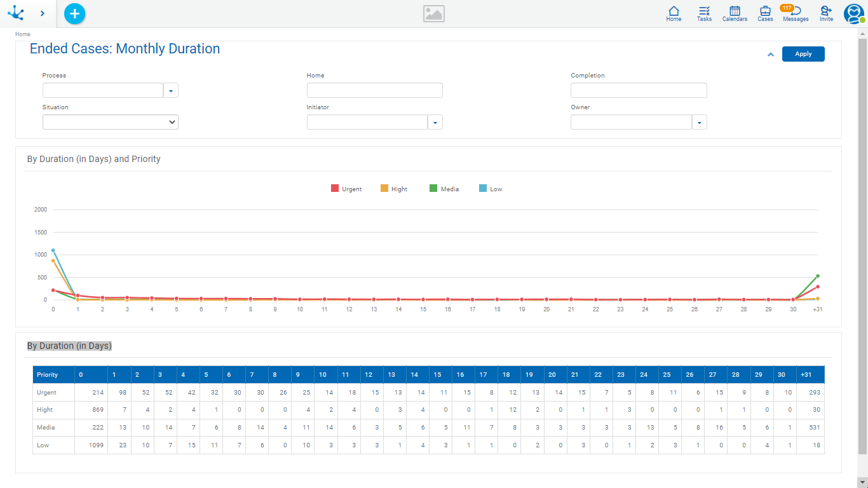Toggle Urgent series in chart legend
Viewport: 868px width, 488px height.
coord(346,189)
